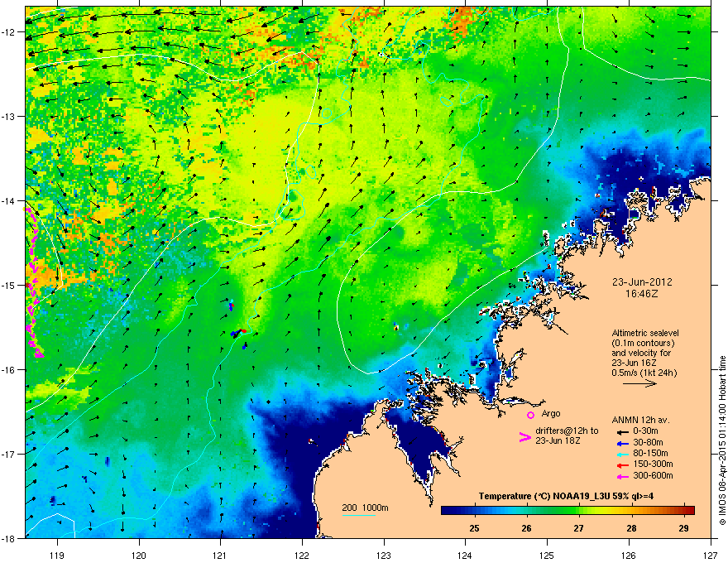728x563 pixels.
Task: Click the 0.5m/s velocity scale arrow
Action: (x=639, y=383)
